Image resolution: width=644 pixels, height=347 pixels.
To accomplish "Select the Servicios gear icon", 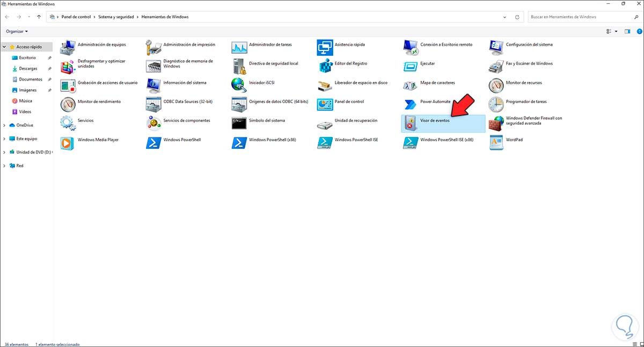I will click(x=68, y=123).
